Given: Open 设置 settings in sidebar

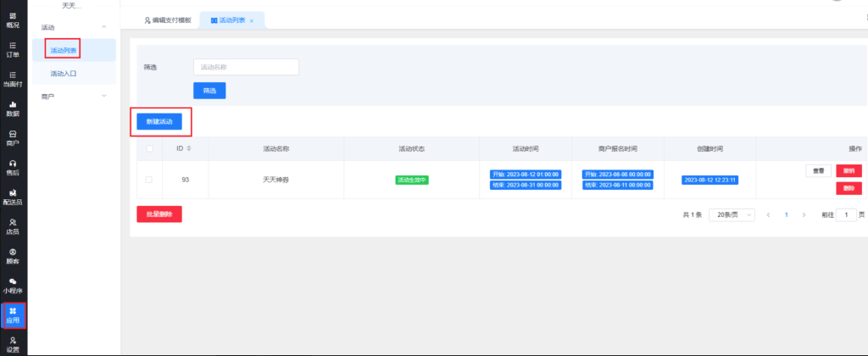Looking at the screenshot, I should [x=13, y=343].
